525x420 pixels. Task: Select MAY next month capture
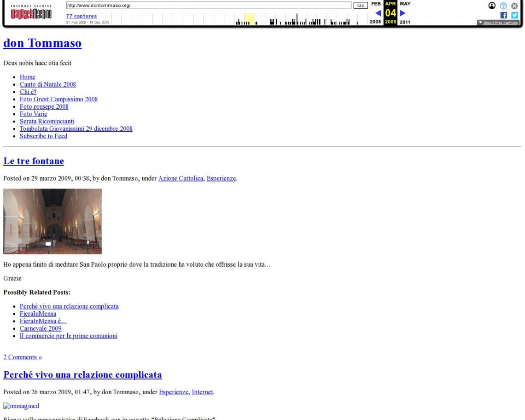coord(405,4)
